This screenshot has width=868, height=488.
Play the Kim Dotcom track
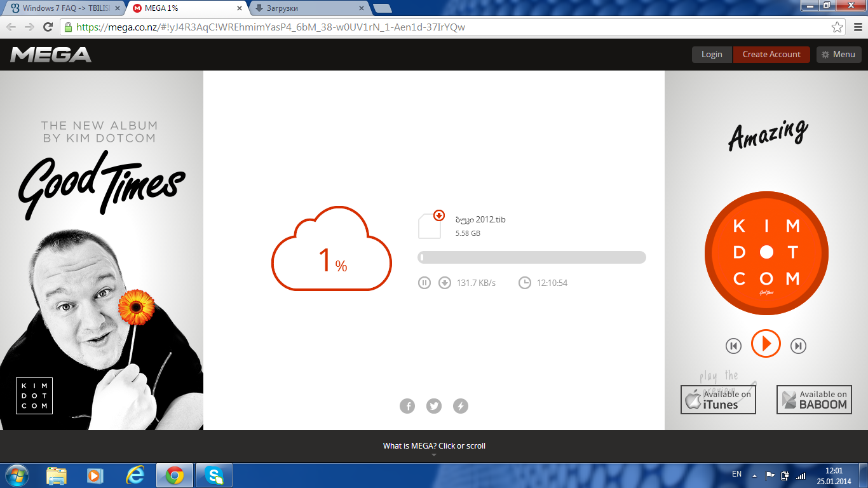[x=766, y=344]
